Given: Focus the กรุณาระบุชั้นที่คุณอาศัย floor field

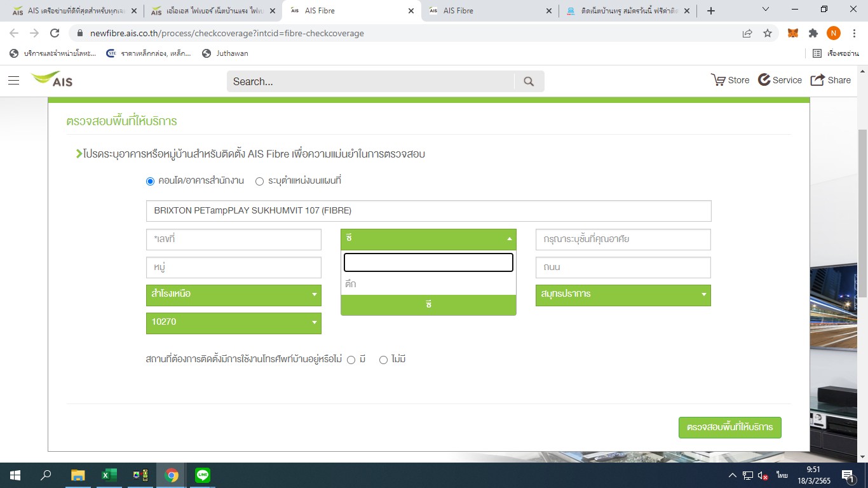Looking at the screenshot, I should pos(623,240).
